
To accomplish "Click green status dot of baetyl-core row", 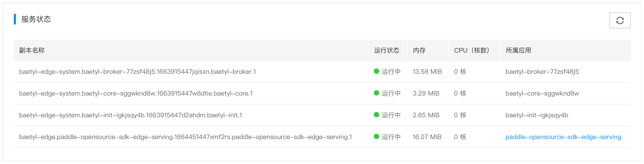I will (x=376, y=93).
